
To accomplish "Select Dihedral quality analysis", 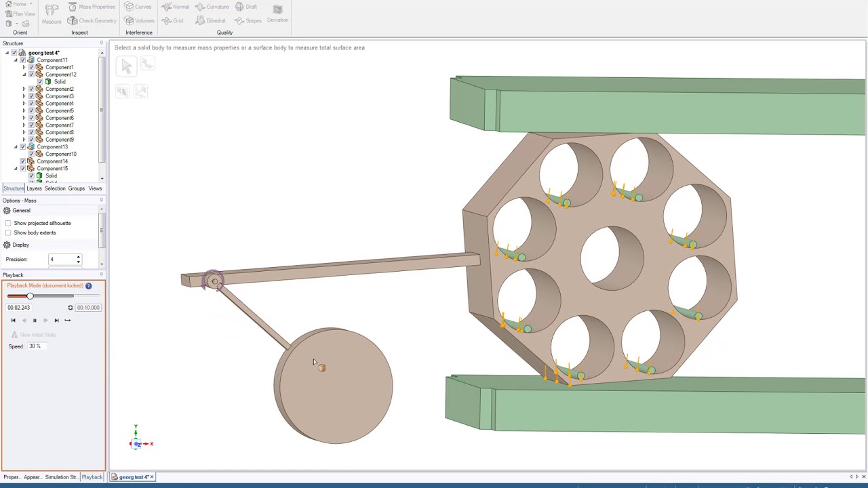I will pyautogui.click(x=211, y=20).
